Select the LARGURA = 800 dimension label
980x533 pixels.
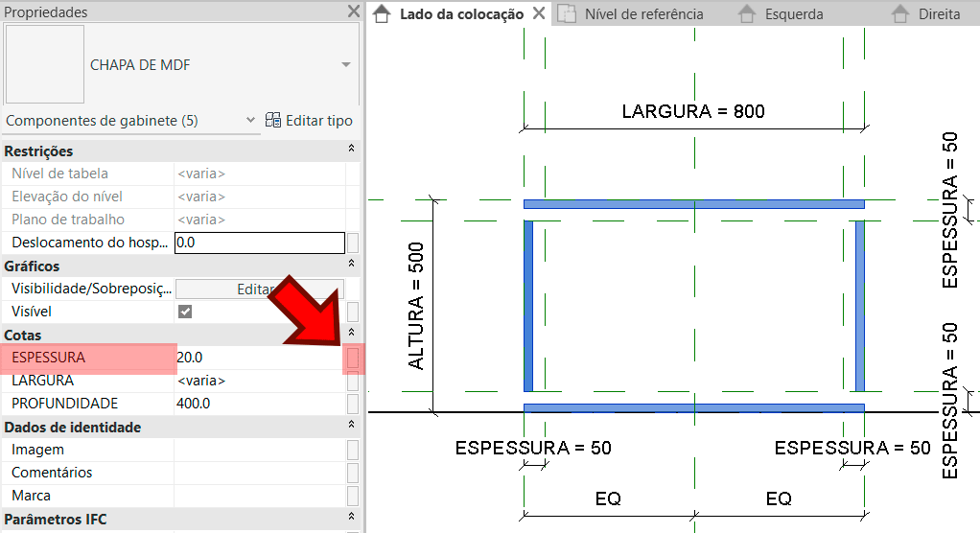click(x=693, y=111)
